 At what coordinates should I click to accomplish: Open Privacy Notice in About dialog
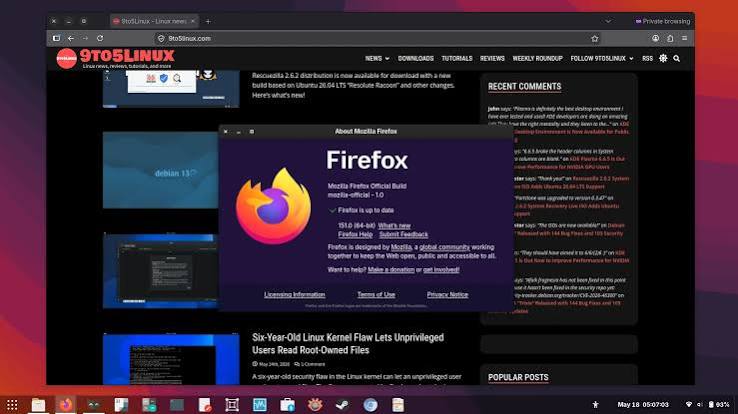click(447, 295)
